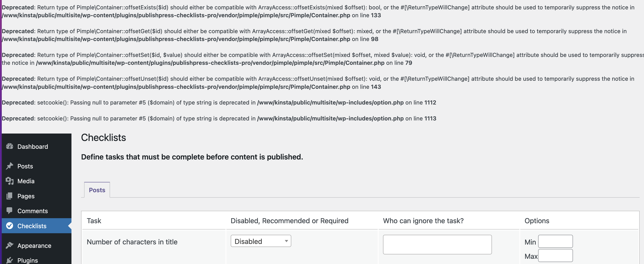Select the highlighted Checklists menu item

click(32, 225)
